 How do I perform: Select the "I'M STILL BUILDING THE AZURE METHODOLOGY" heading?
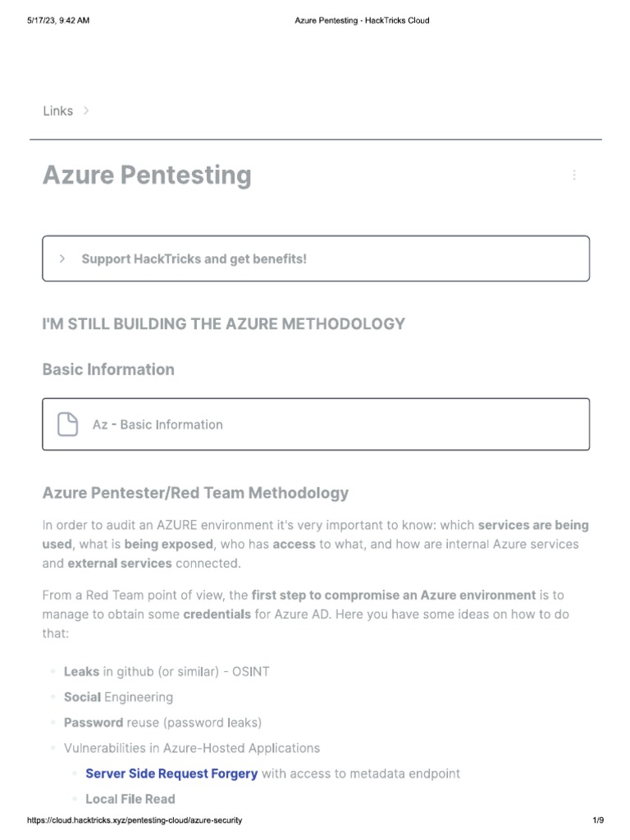click(x=223, y=323)
